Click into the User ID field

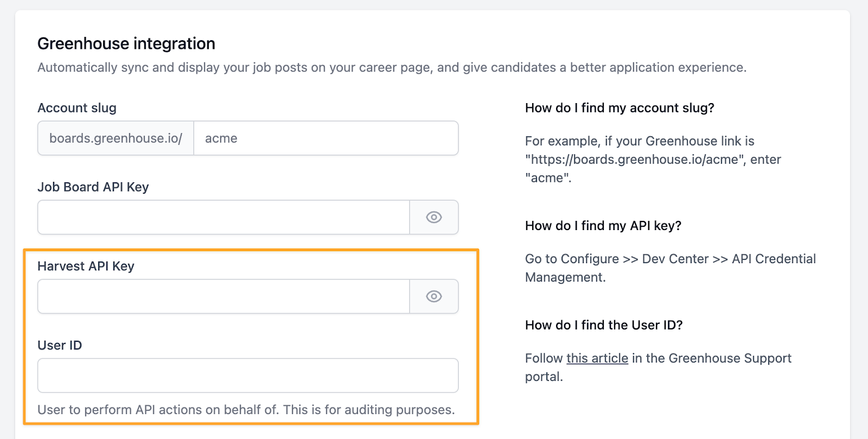tap(248, 376)
